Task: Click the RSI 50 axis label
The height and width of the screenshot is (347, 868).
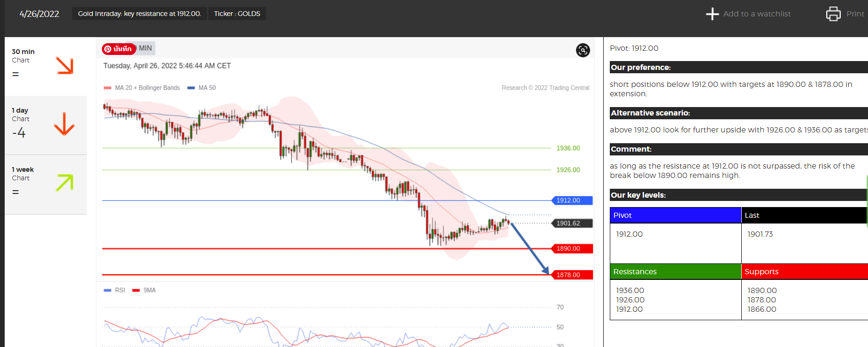Action: (560, 327)
